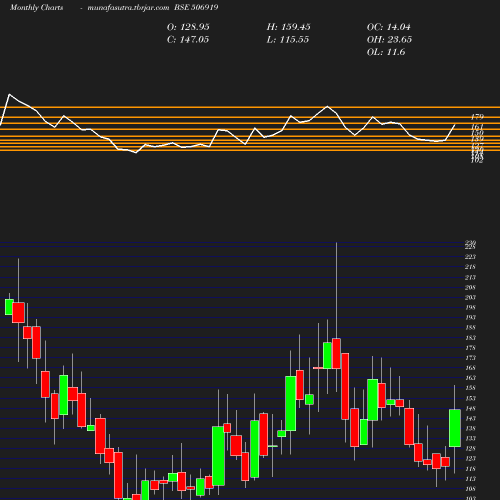Click the munafasutra.tbrjar.com source label
The width and height of the screenshot is (500, 500).
pos(128,8)
